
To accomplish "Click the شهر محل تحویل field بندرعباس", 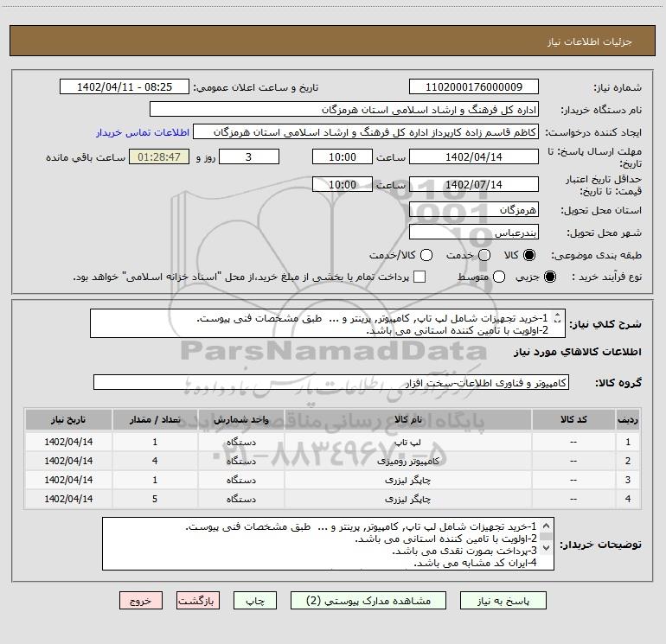I will pyautogui.click(x=474, y=232).
